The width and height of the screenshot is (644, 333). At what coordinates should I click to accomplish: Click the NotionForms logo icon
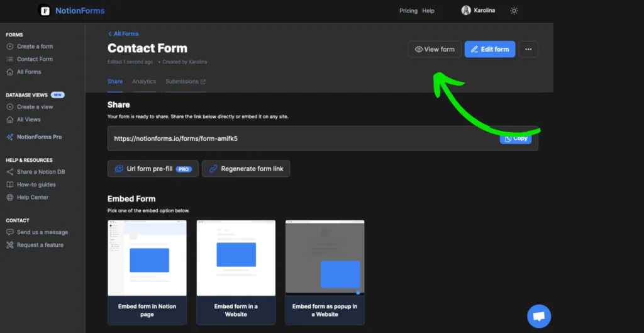(x=45, y=11)
